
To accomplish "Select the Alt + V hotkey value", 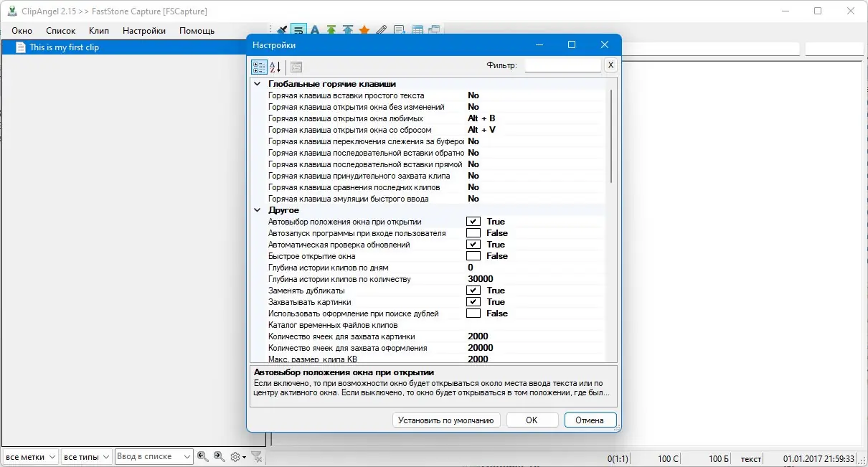I will click(x=481, y=130).
